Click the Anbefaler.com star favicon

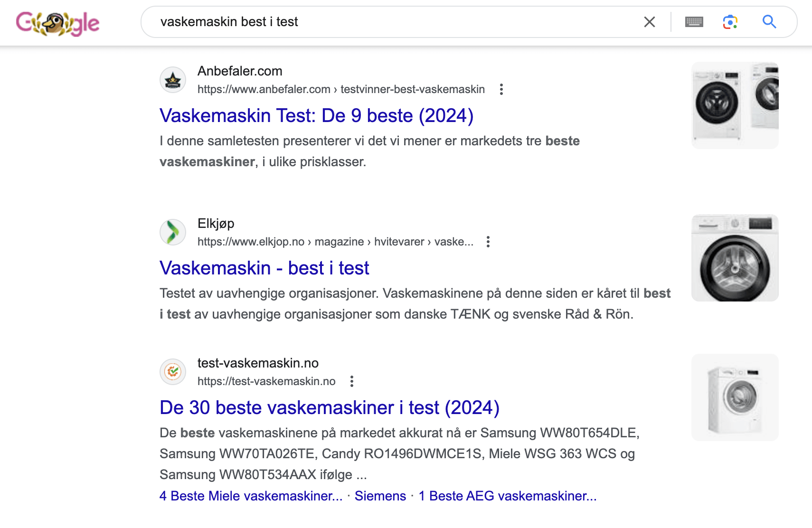click(x=173, y=80)
